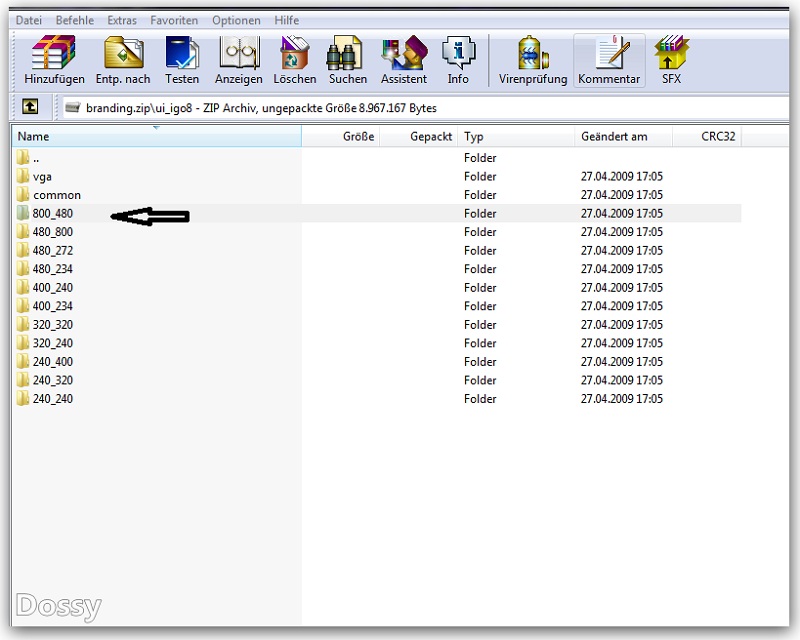The height and width of the screenshot is (640, 800).
Task: Open the Anzeigen view icon
Action: [239, 59]
